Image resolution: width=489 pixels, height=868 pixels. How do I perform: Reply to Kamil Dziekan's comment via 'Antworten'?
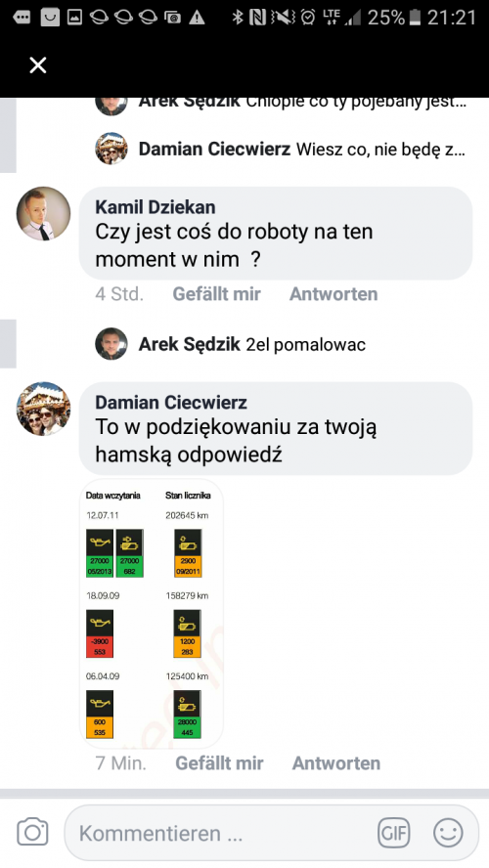click(x=333, y=294)
